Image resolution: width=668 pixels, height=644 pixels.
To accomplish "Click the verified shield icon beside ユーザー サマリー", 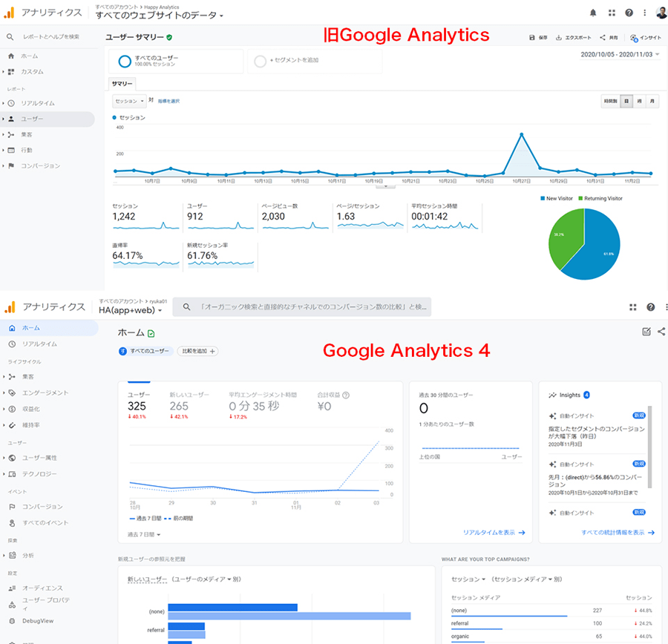I will point(169,38).
